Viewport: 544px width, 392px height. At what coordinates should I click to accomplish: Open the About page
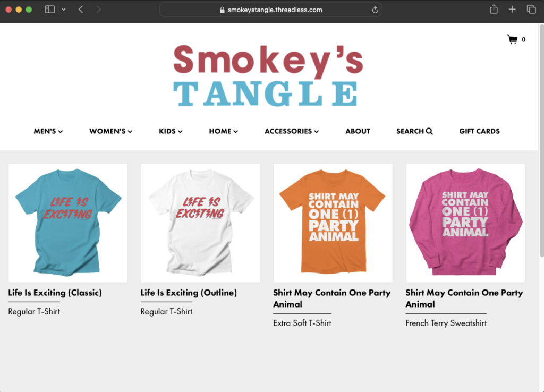click(x=358, y=131)
